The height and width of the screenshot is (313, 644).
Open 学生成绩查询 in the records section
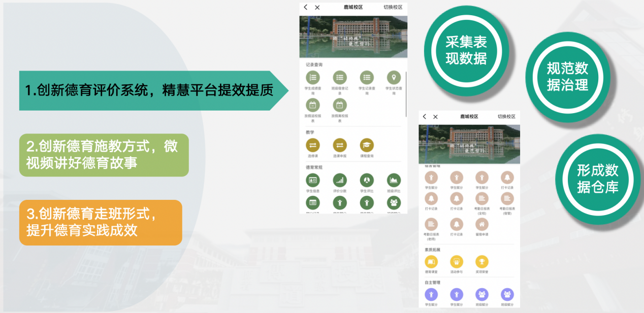[x=313, y=78]
